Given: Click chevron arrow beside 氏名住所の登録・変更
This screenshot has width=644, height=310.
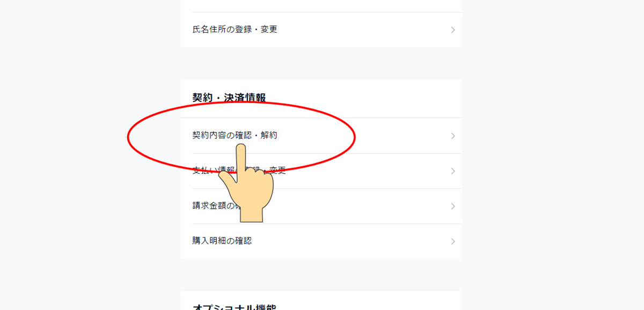Looking at the screenshot, I should click(x=453, y=30).
